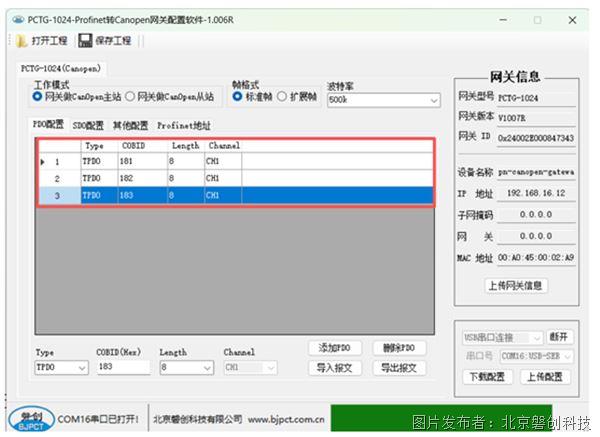Click the subnet mask field 0.0.0.0

pyautogui.click(x=536, y=215)
